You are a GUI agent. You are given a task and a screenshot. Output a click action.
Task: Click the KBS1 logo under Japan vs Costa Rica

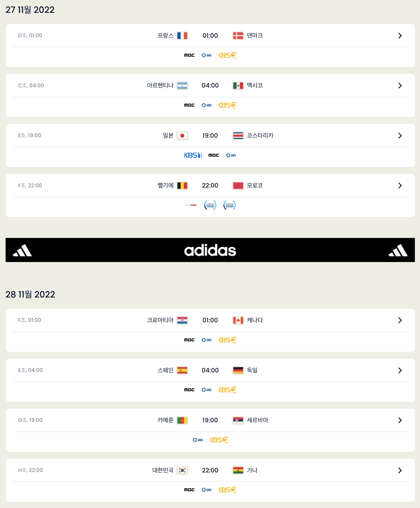point(193,155)
